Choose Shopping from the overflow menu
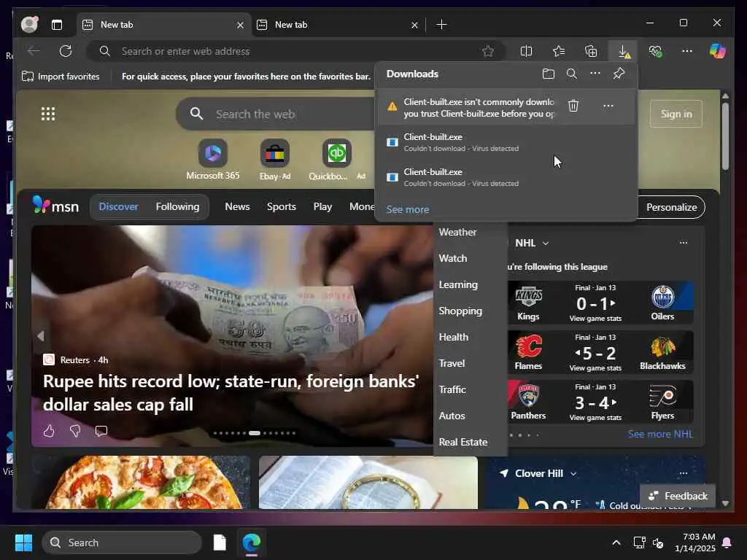 [x=460, y=311]
